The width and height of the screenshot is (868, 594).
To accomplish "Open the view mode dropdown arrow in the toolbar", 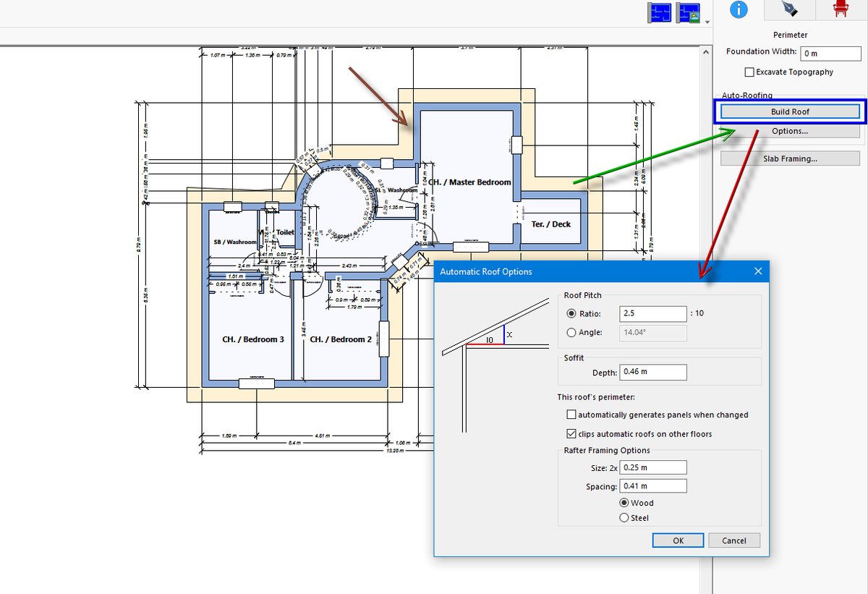I will tap(706, 22).
